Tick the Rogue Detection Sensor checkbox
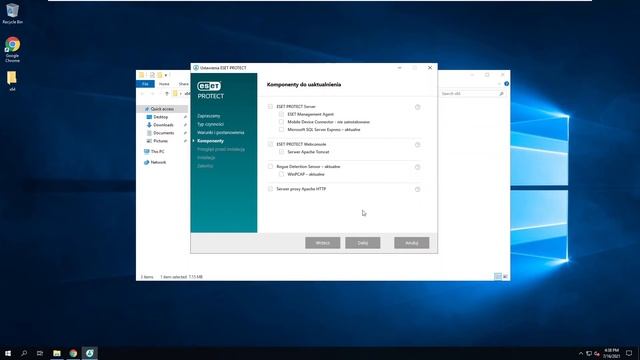The height and width of the screenshot is (360, 640). click(270, 167)
